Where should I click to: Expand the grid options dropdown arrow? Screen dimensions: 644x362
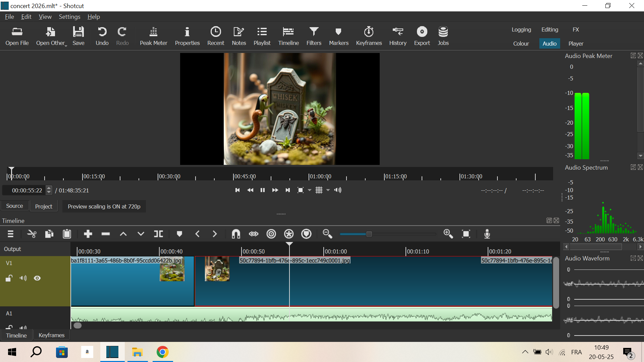(x=328, y=190)
